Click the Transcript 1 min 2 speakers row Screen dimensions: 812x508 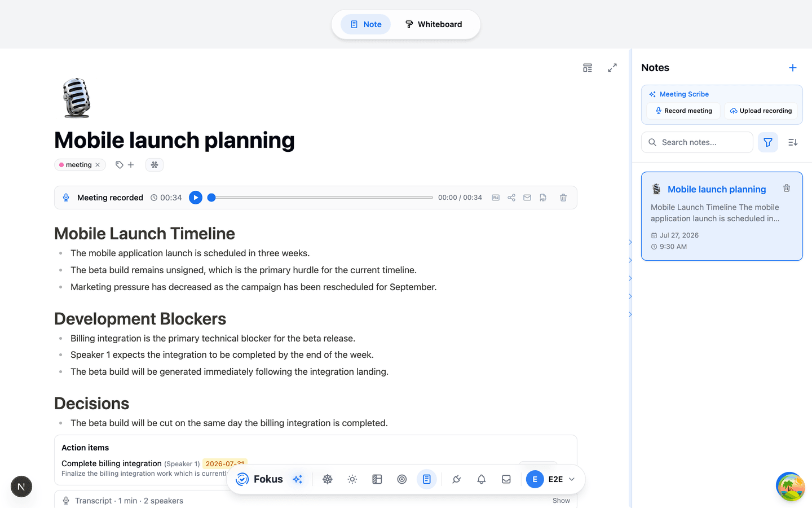(x=316, y=500)
